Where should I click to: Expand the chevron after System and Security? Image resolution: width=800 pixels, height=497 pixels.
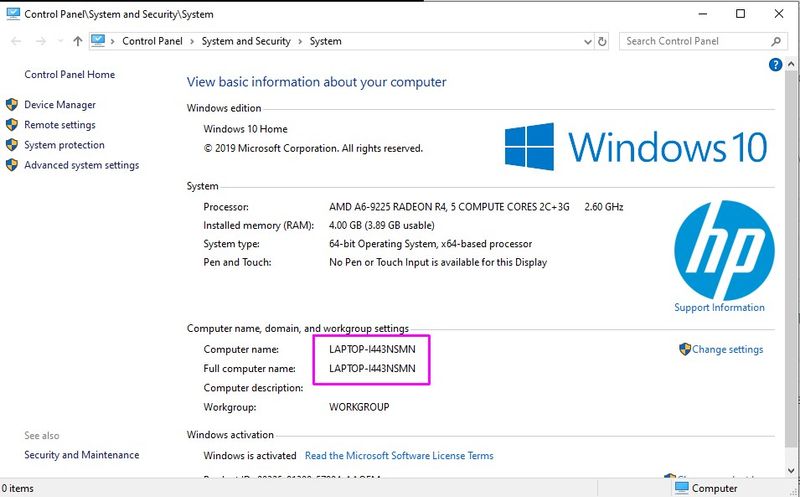[x=301, y=41]
